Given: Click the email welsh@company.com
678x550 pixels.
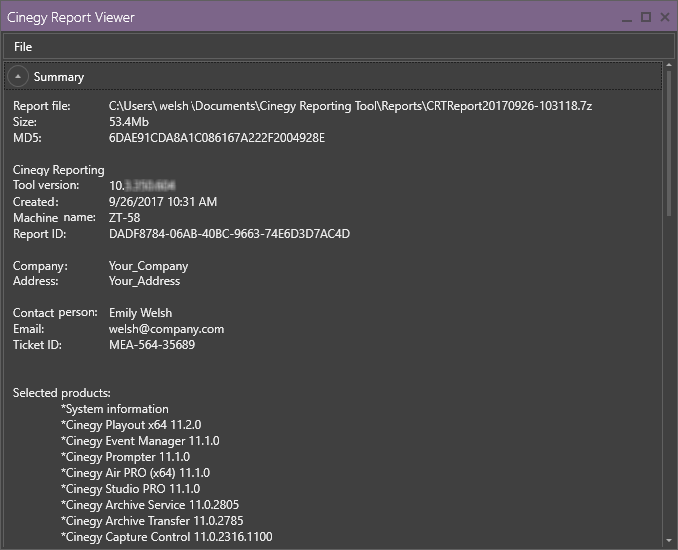Looking at the screenshot, I should point(166,329).
